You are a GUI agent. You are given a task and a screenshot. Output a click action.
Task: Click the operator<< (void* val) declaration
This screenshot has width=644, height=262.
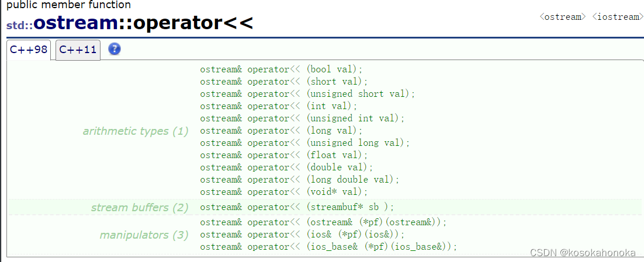284,193
